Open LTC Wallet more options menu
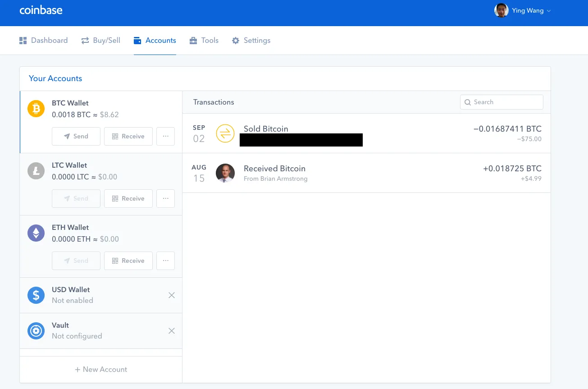This screenshot has width=588, height=389. pyautogui.click(x=165, y=198)
